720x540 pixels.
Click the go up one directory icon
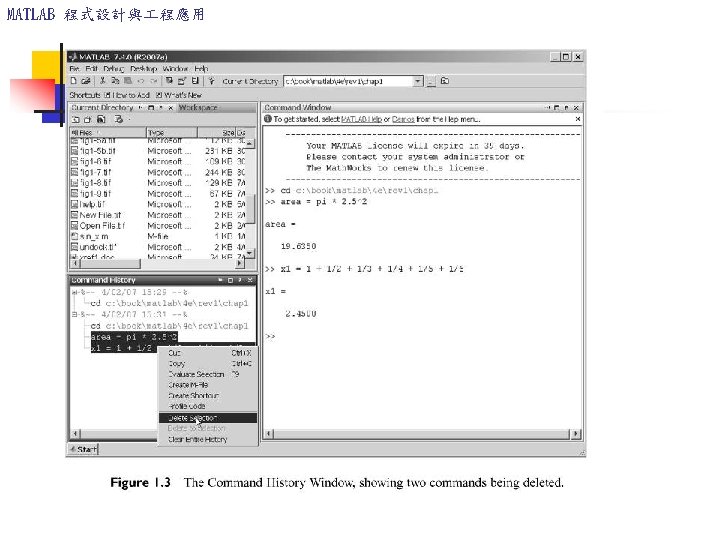444,81
